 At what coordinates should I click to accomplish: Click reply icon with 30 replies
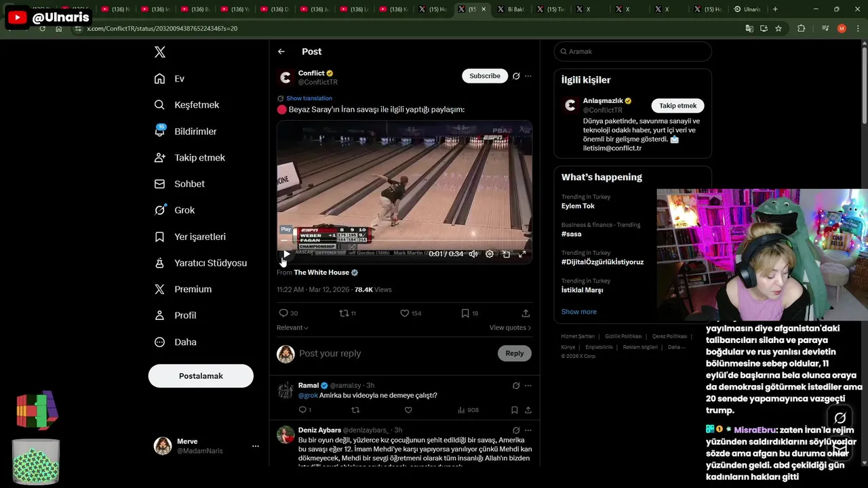pyautogui.click(x=288, y=313)
